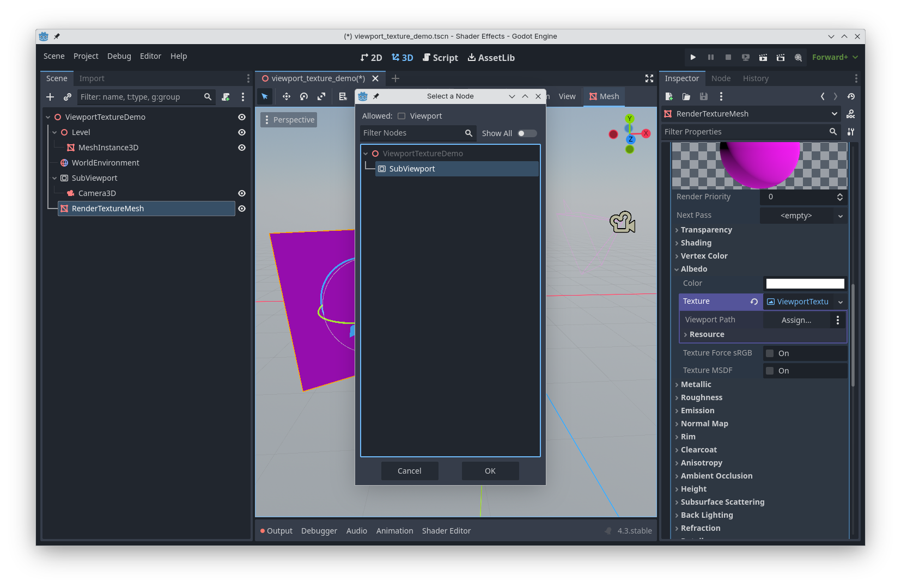The height and width of the screenshot is (588, 901).
Task: Toggle visibility of Level node
Action: (x=242, y=132)
